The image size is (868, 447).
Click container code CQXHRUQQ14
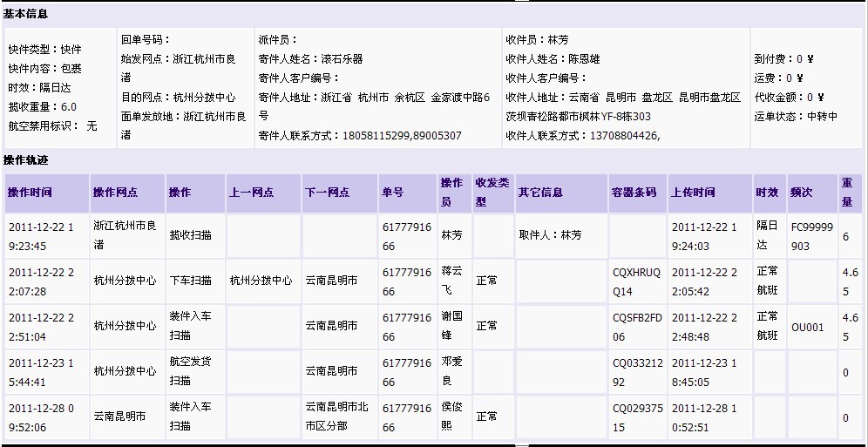[636, 281]
